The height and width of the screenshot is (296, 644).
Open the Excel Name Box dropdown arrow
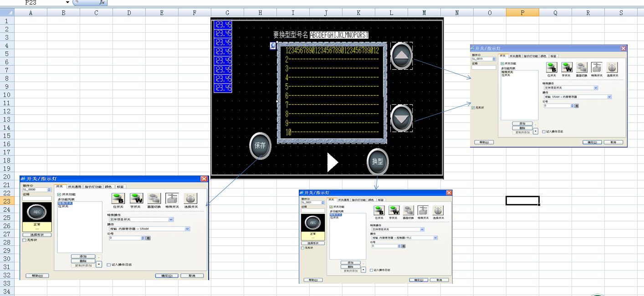pyautogui.click(x=67, y=3)
